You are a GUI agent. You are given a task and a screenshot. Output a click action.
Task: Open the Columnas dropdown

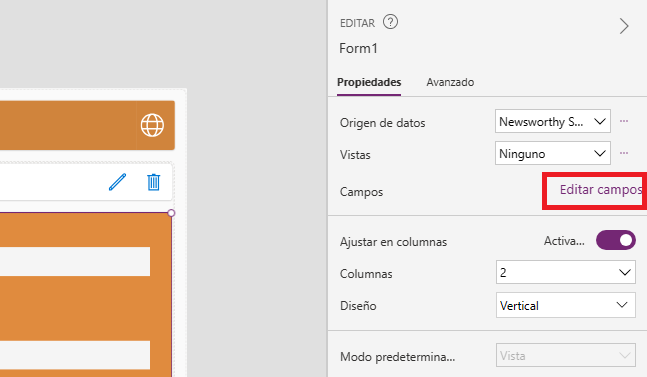point(566,272)
